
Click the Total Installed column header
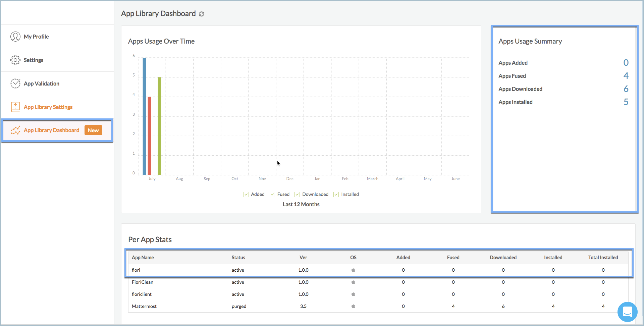603,258
